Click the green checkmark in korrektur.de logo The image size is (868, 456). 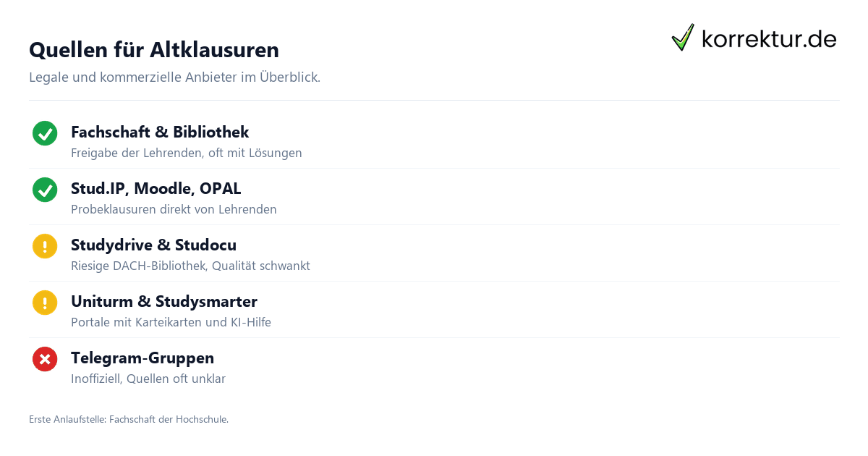[x=683, y=38]
